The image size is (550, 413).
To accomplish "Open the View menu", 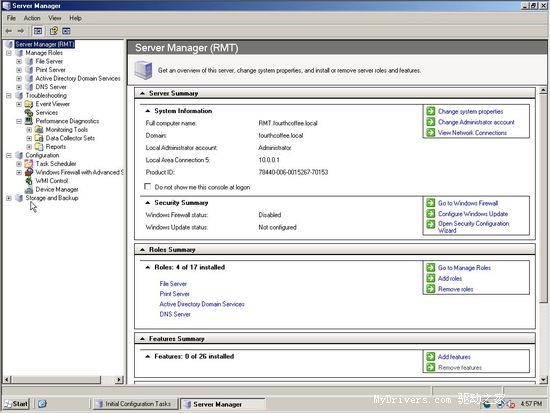I will click(55, 18).
